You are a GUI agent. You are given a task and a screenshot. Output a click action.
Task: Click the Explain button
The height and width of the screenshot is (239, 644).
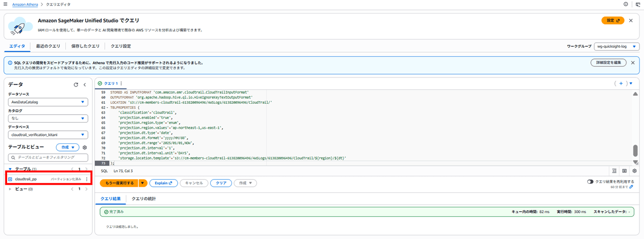(x=164, y=183)
